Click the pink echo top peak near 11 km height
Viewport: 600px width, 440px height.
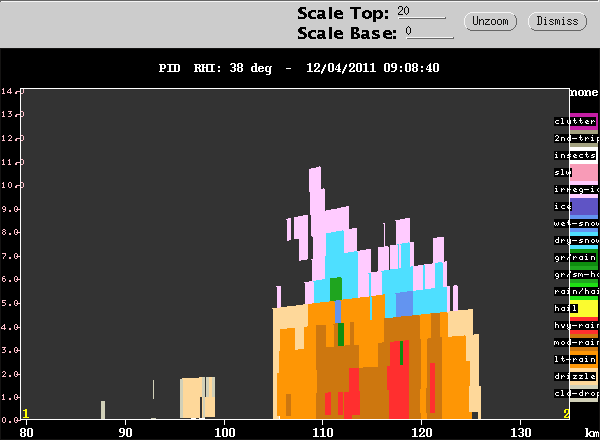point(315,177)
